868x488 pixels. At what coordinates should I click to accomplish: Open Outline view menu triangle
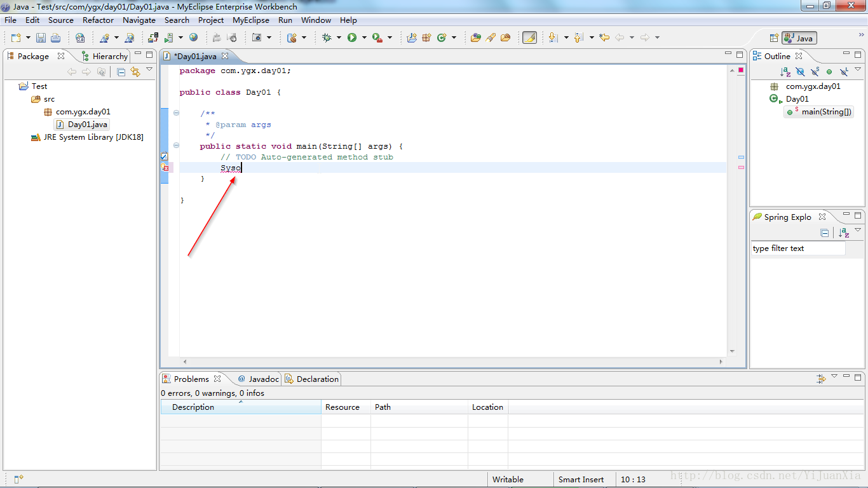tap(858, 69)
